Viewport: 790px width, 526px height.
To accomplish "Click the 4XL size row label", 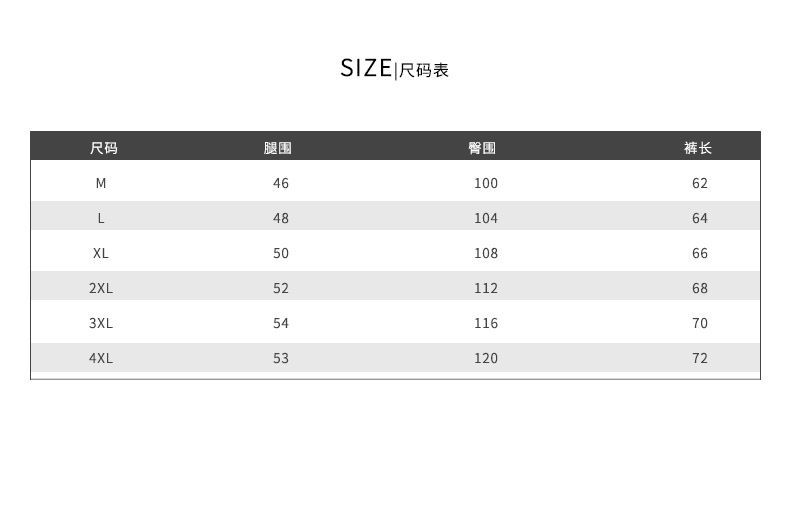I will coord(101,358).
